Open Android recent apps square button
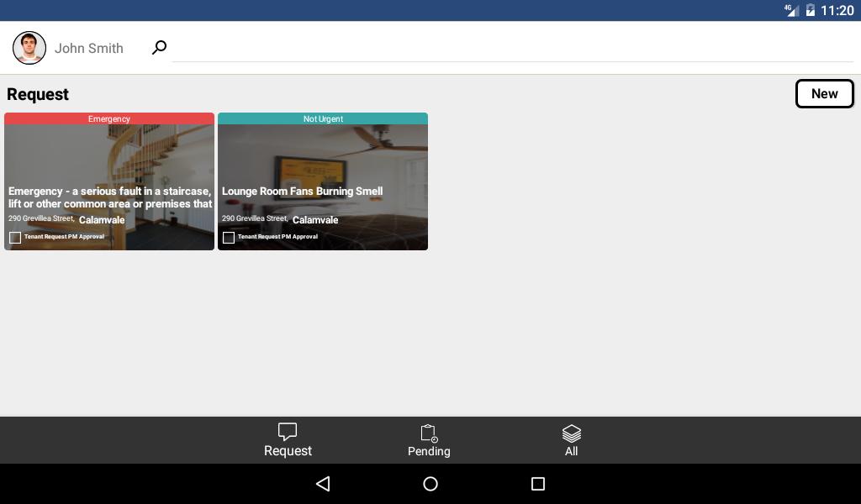861x504 pixels. (x=538, y=484)
